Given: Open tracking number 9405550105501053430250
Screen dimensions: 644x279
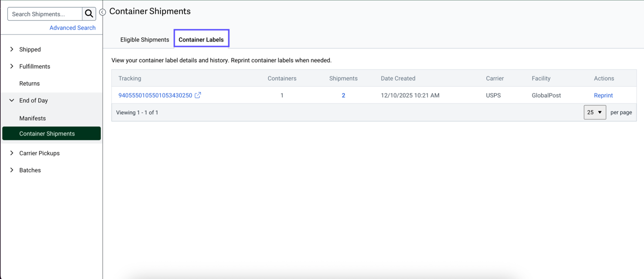Looking at the screenshot, I should (x=155, y=95).
